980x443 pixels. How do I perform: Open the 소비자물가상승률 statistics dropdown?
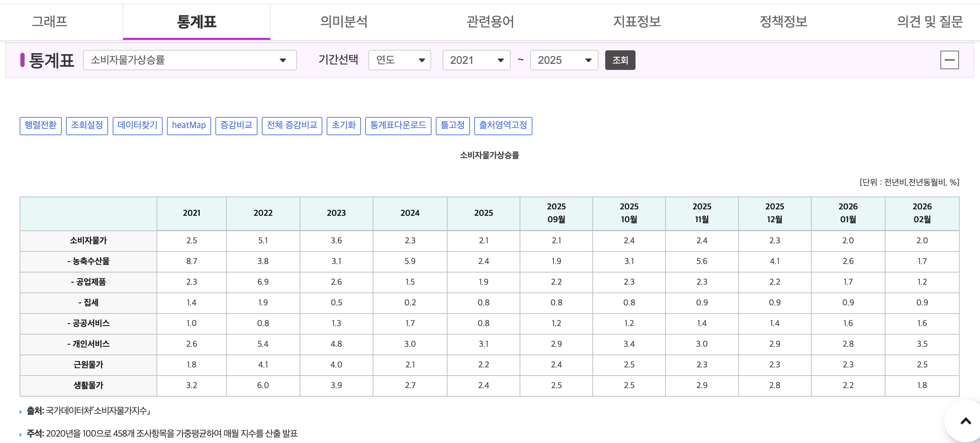tap(189, 60)
